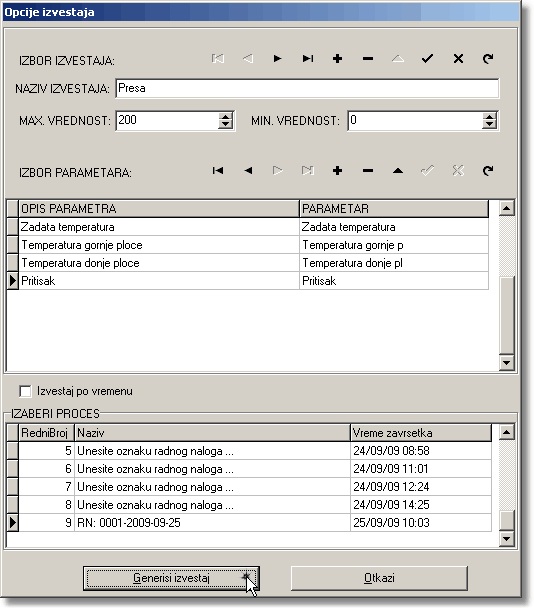534x610 pixels.
Task: Enable Izvestaj po vremenu checkbox
Action: click(25, 391)
